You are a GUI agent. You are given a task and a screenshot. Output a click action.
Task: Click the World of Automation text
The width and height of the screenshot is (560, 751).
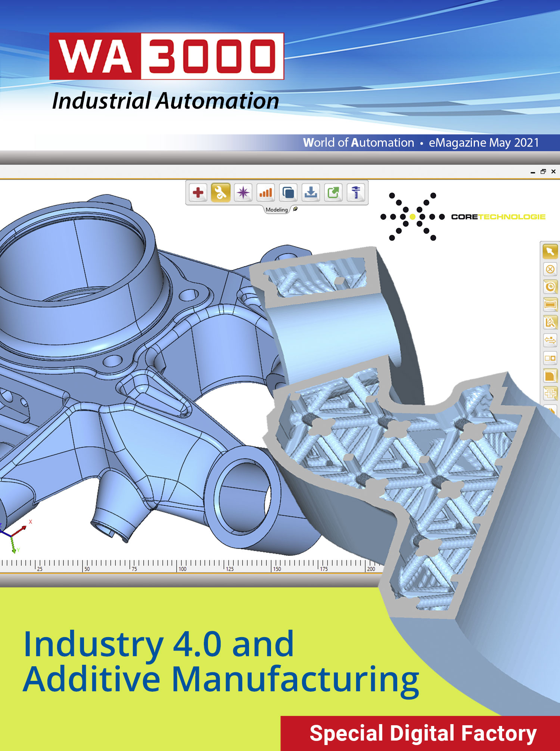(x=358, y=143)
